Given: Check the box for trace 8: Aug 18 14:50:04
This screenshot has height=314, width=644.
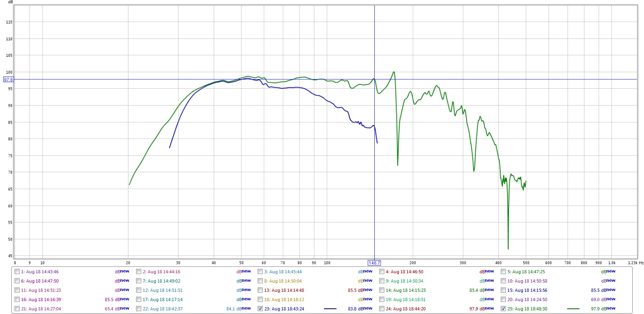Looking at the screenshot, I should [x=260, y=281].
